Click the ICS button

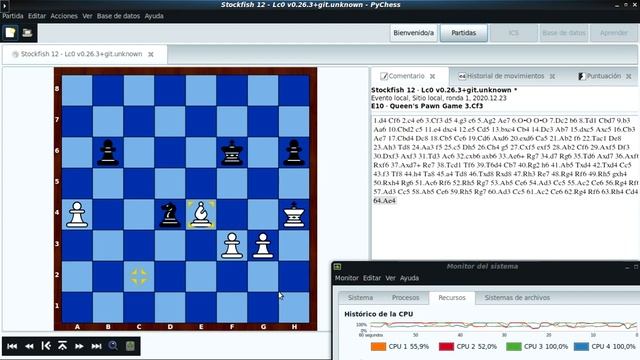(513, 33)
